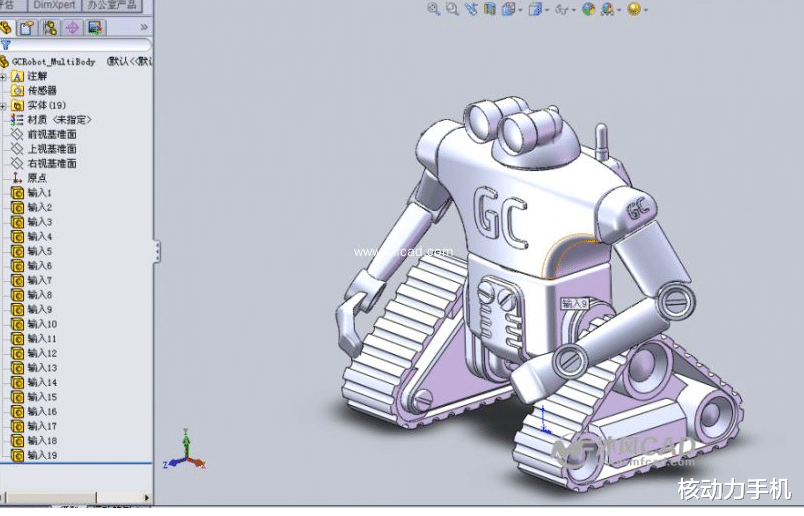Select the 传感器 sensors folder icon
This screenshot has height=516, width=804.
[17, 91]
